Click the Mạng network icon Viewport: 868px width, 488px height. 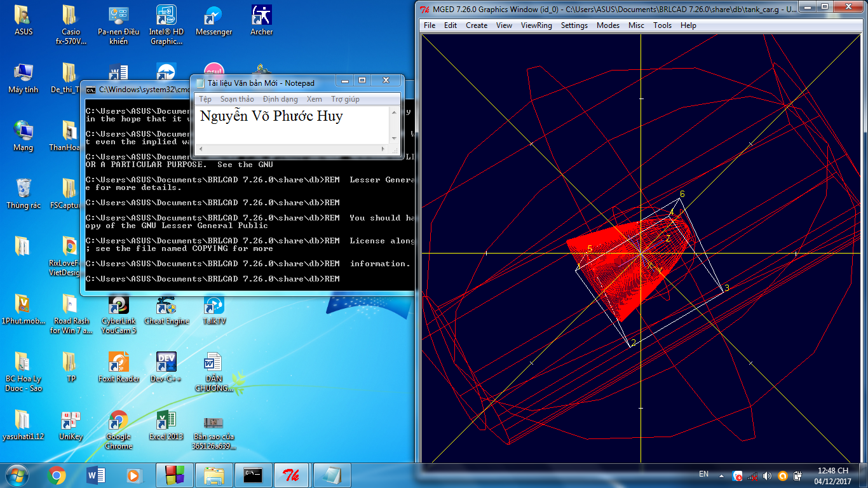point(23,136)
